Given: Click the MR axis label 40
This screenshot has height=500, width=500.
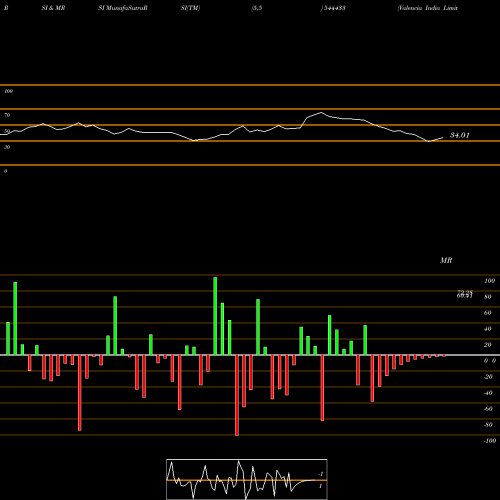Looking at the screenshot, I should pyautogui.click(x=488, y=329).
